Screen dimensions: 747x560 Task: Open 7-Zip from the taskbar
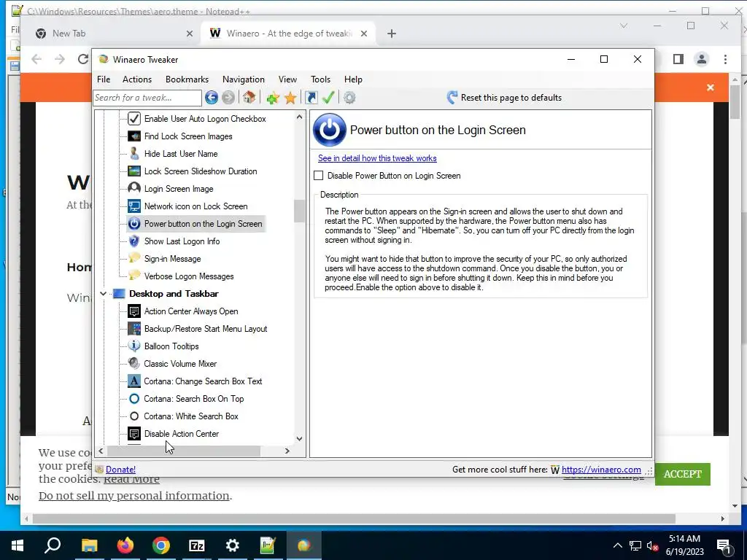click(x=197, y=545)
